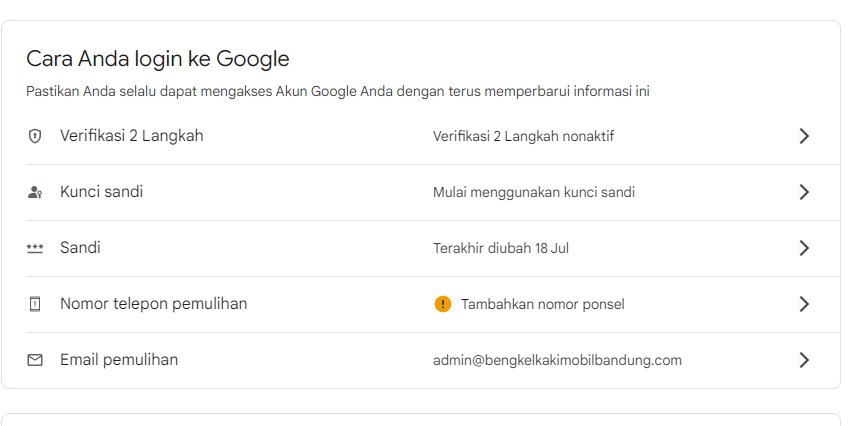Screen dimensions: 851x426
Task: Open the Nomor telepon pemulihan label
Action: (154, 304)
